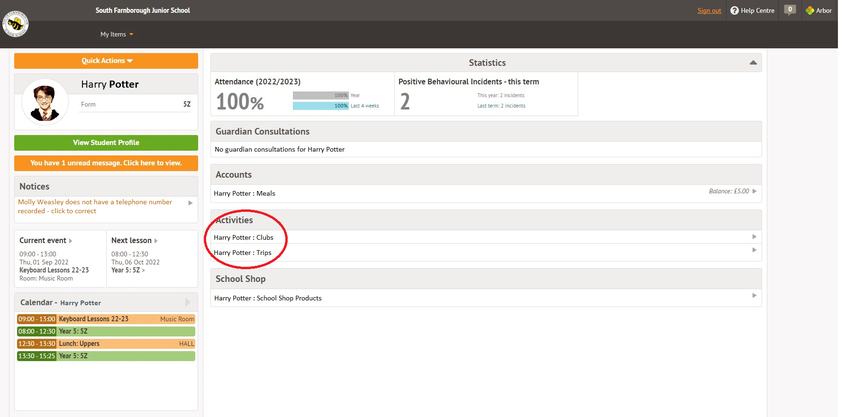This screenshot has width=846, height=417.
Task: Click the Notices header
Action: tap(106, 187)
